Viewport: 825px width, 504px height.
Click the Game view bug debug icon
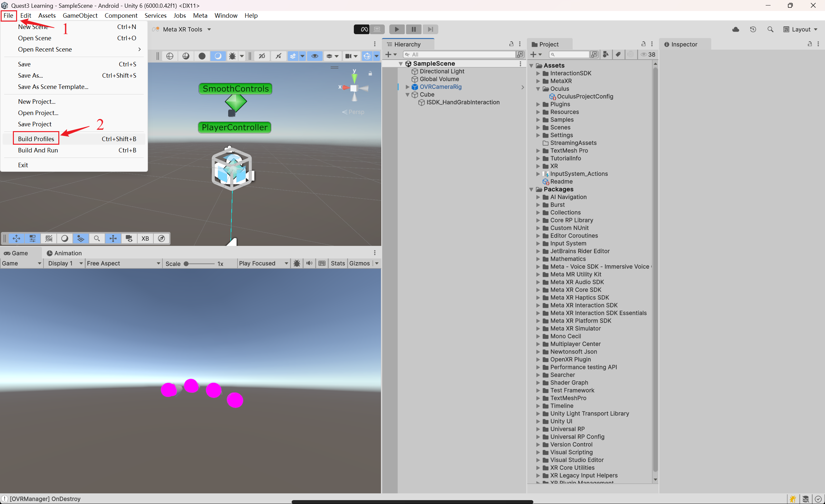[x=297, y=263]
